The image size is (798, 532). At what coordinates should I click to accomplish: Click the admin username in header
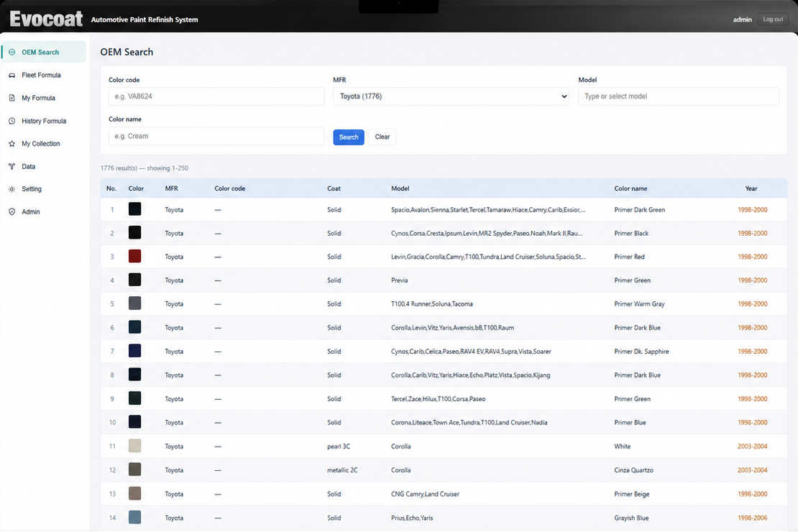742,20
